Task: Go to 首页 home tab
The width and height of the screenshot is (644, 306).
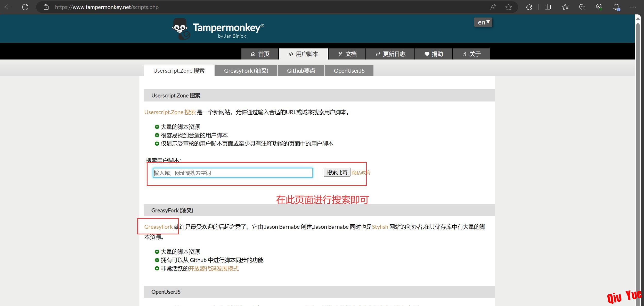Action: (x=260, y=54)
